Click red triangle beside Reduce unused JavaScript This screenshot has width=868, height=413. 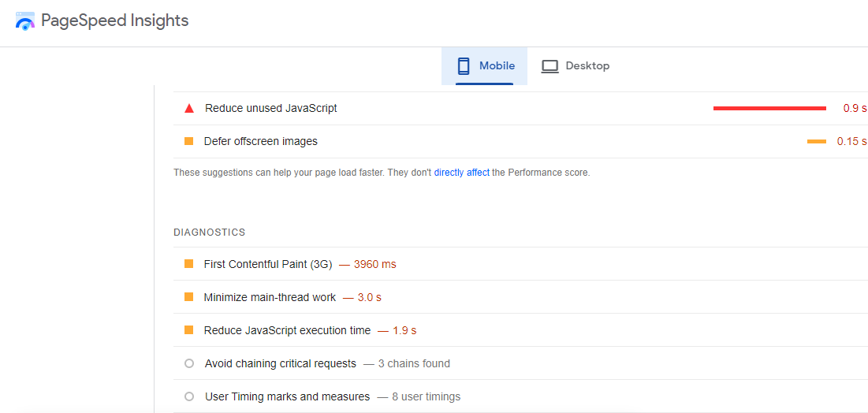(x=188, y=108)
